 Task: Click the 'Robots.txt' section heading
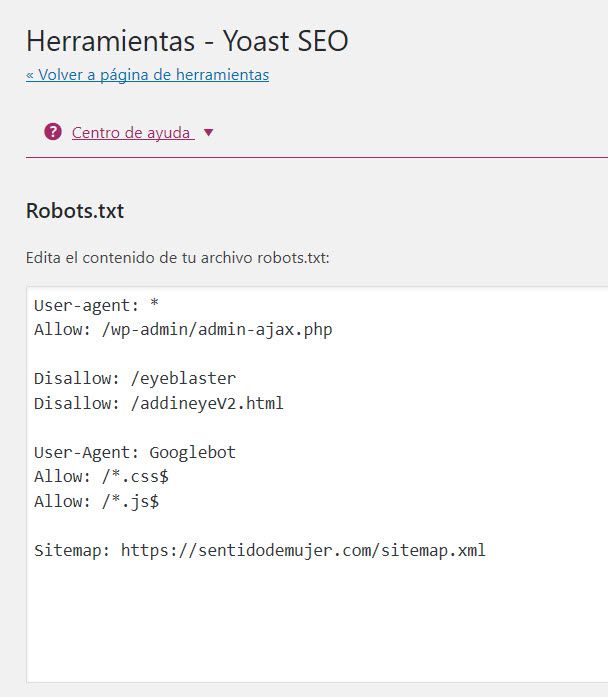(75, 211)
